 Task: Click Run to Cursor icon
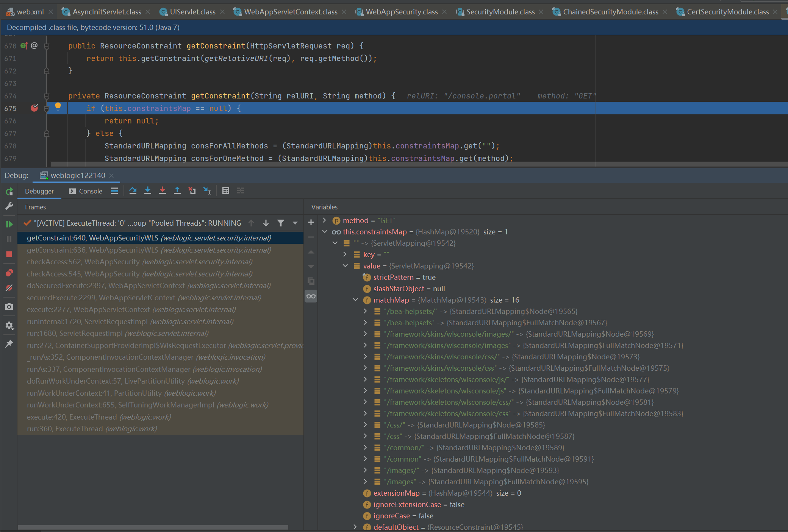[207, 191]
